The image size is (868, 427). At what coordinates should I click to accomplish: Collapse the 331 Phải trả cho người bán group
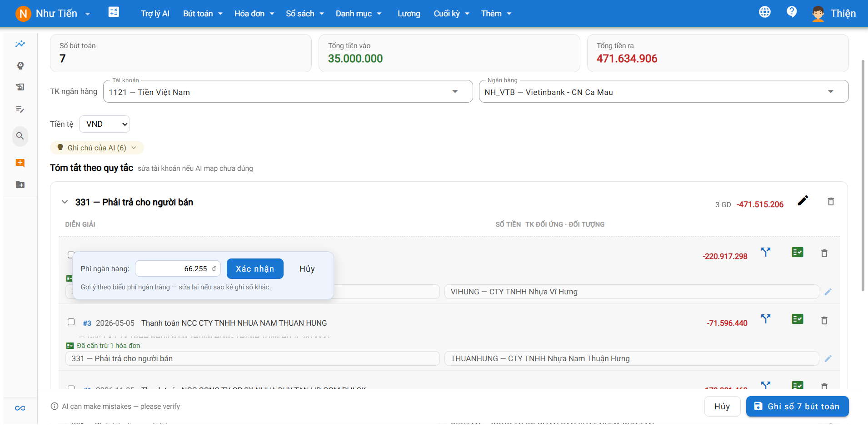[x=65, y=202]
